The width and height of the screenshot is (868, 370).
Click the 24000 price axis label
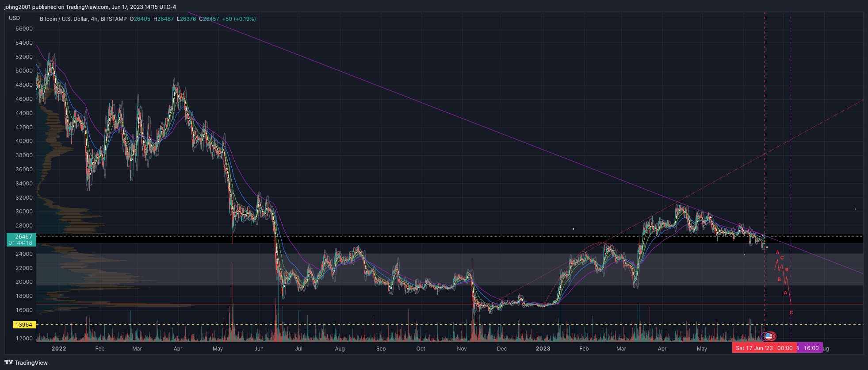(x=24, y=254)
